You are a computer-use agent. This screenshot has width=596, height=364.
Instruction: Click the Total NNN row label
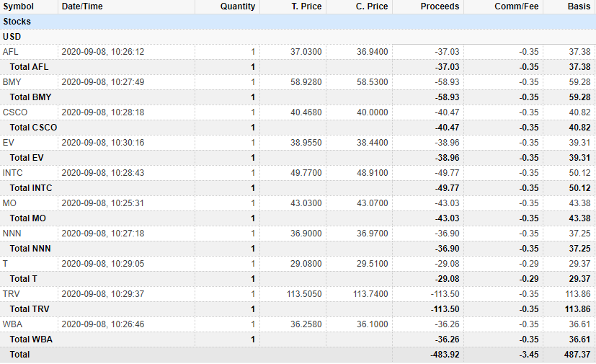[30, 249]
